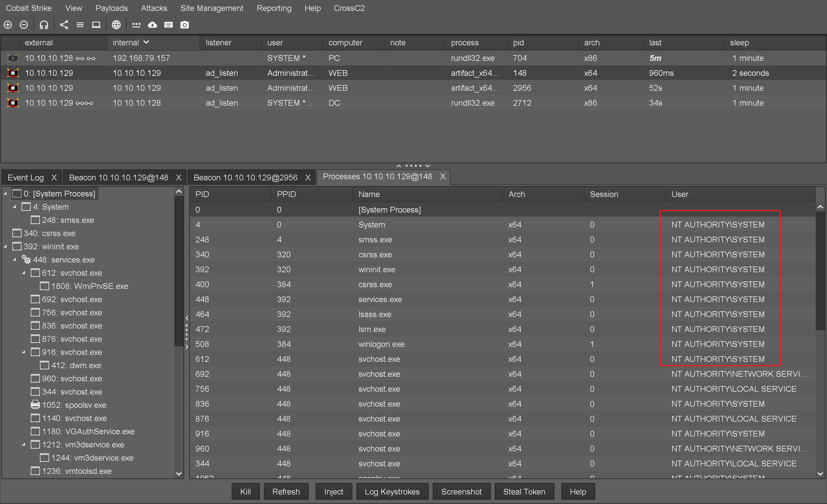This screenshot has width=827, height=504.
Task: Open the Attacks menu
Action: (x=154, y=8)
